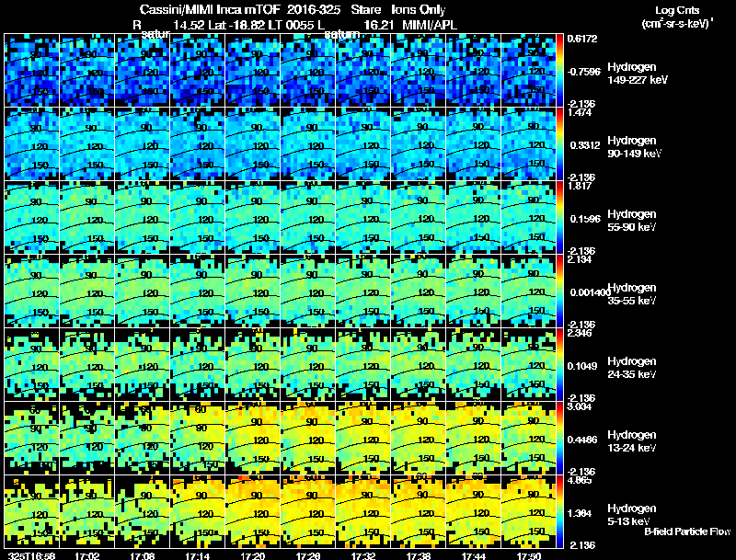The height and width of the screenshot is (560, 736).
Task: Click the 'Cassini/MIMI Inca mTOF' title text
Action: 210,10
